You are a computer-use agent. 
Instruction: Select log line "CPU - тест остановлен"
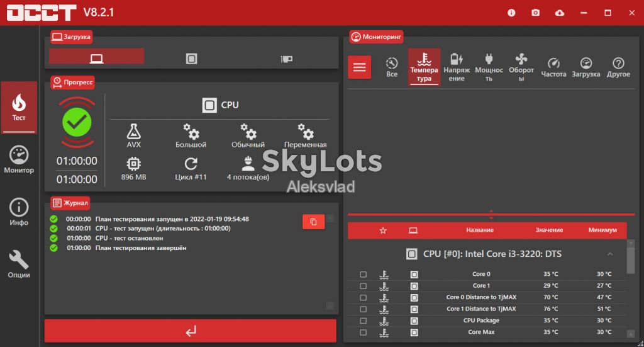(130, 238)
